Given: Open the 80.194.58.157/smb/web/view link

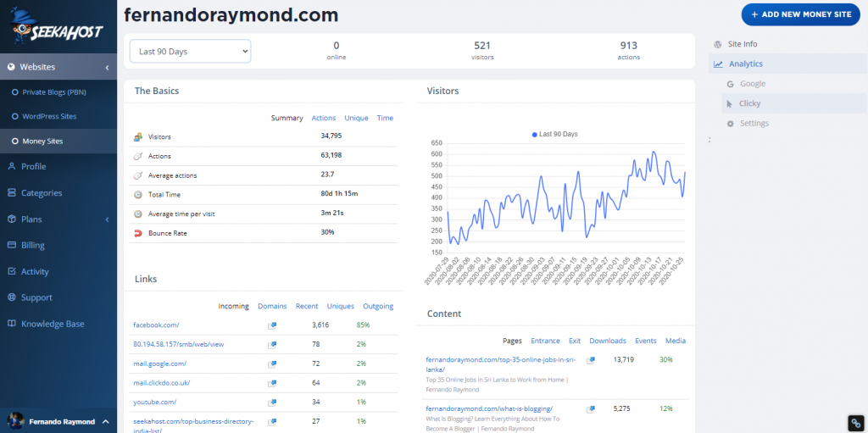Looking at the screenshot, I should 178,344.
